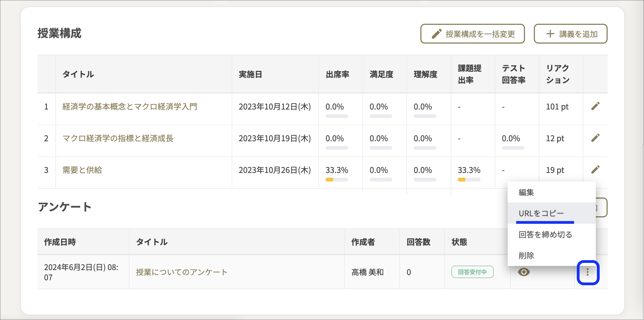
Task: Open lecture 経済学の基本概念とマクロ経済学入門
Action: click(x=130, y=106)
